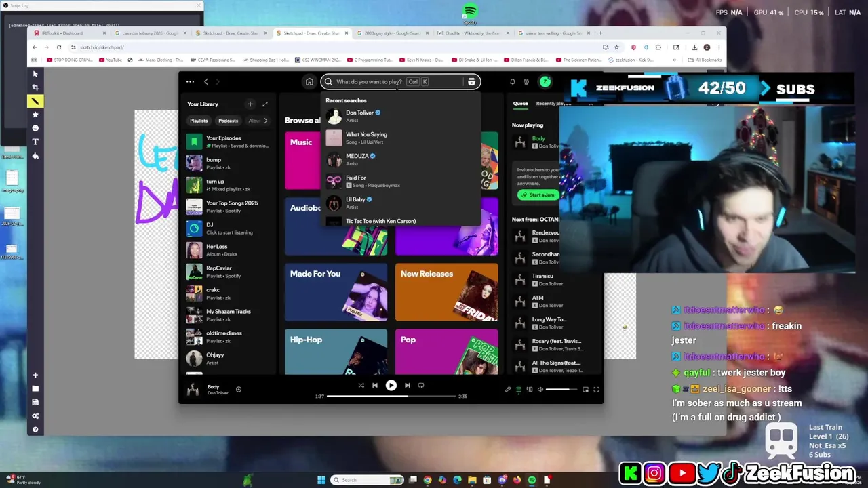Adjust the Spotify volume slider
Screen dimensions: 868x488
pyautogui.click(x=561, y=389)
